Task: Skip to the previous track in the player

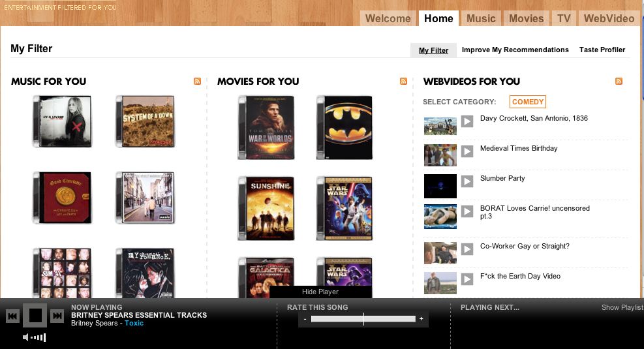Action: [12, 316]
